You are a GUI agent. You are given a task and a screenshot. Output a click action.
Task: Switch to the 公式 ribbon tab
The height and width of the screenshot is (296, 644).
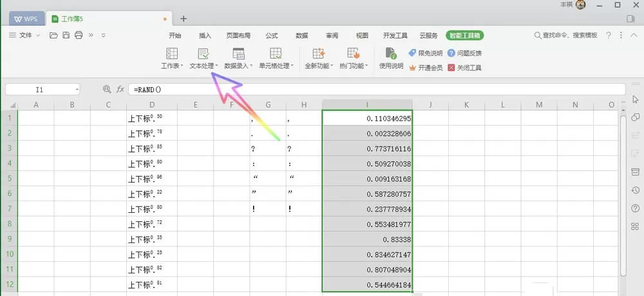pyautogui.click(x=272, y=35)
